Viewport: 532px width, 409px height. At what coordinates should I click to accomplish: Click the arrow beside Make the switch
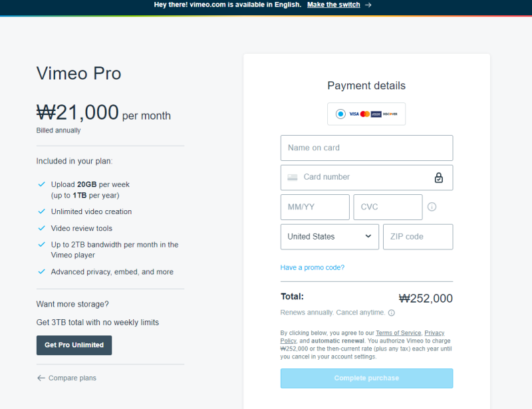coord(368,5)
